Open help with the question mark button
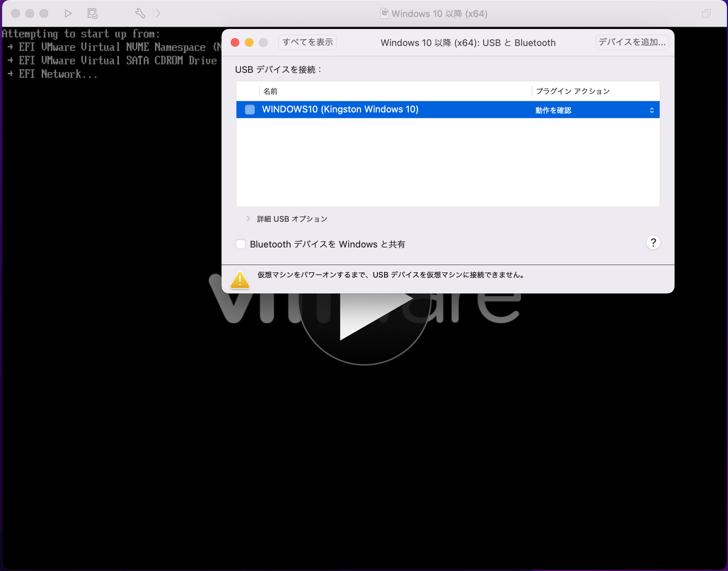This screenshot has width=728, height=571. (653, 242)
